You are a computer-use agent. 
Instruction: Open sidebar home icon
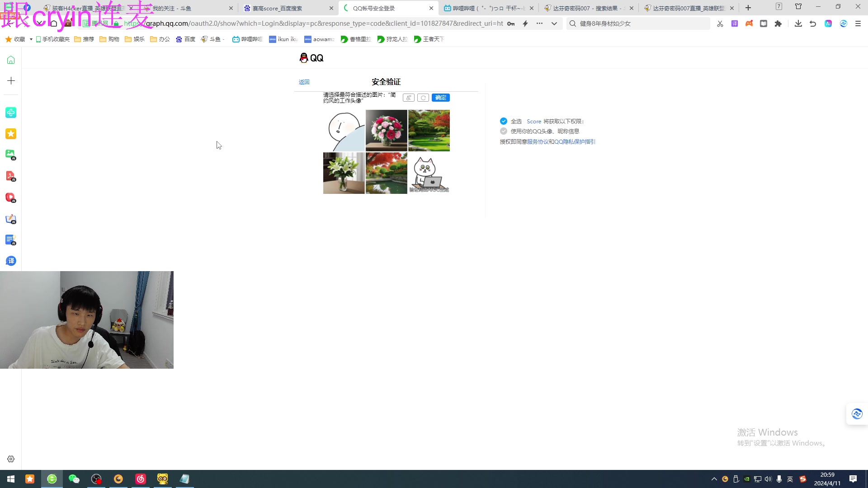click(x=11, y=60)
